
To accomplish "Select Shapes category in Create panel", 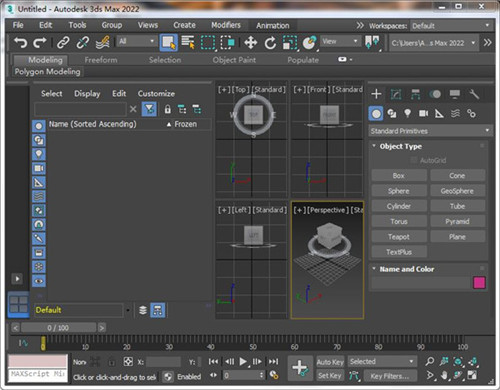I will coord(392,114).
